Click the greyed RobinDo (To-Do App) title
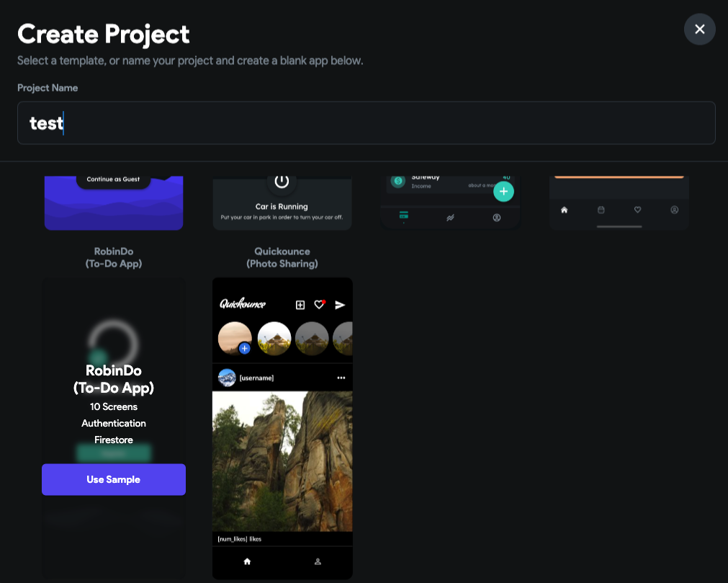 pos(114,257)
